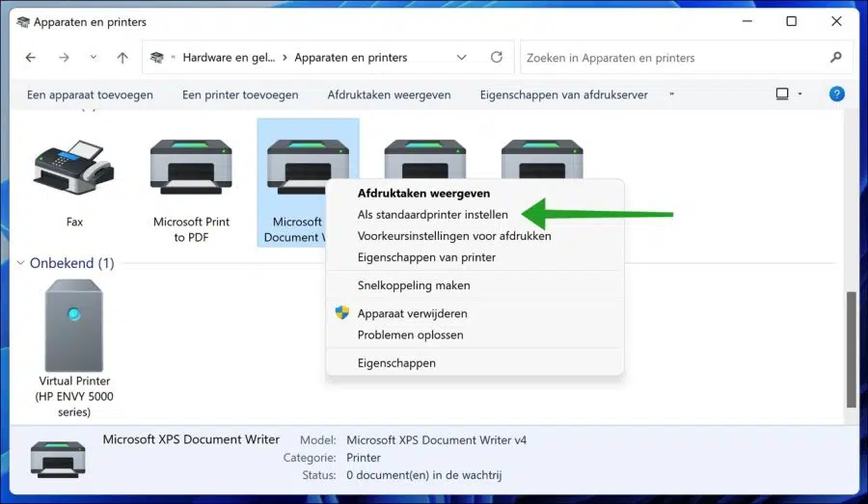Screen dimensions: 868x504
Task: Click the Microsoft XPS Document Writer v4 model text
Action: [436, 440]
